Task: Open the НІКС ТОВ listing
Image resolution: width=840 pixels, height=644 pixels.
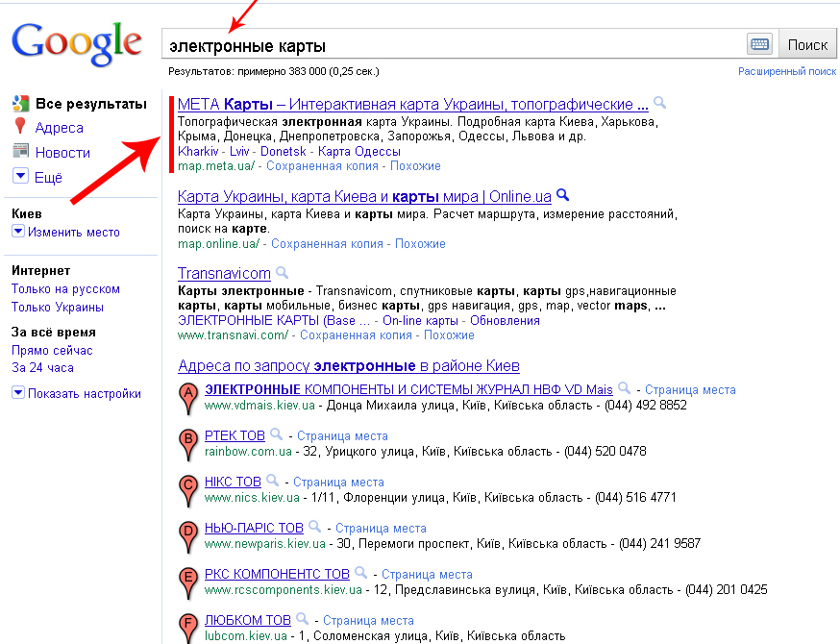Action: point(233,482)
